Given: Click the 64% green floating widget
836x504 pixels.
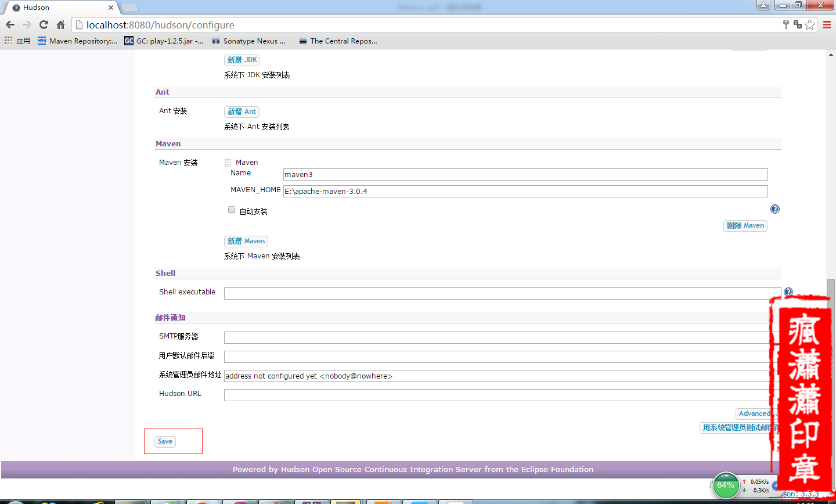Looking at the screenshot, I should (726, 485).
